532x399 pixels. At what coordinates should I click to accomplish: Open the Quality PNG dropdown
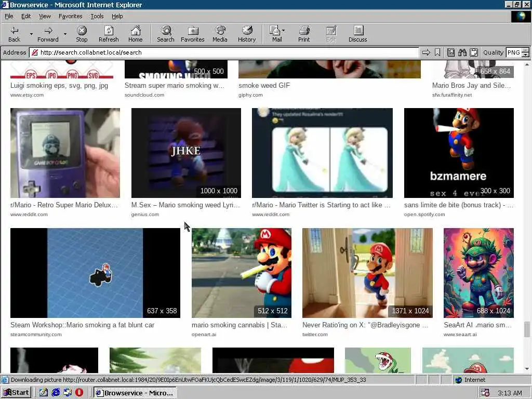[x=525, y=52]
